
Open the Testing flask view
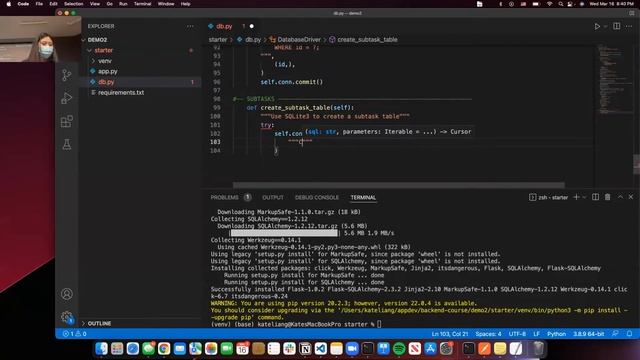(x=67, y=144)
